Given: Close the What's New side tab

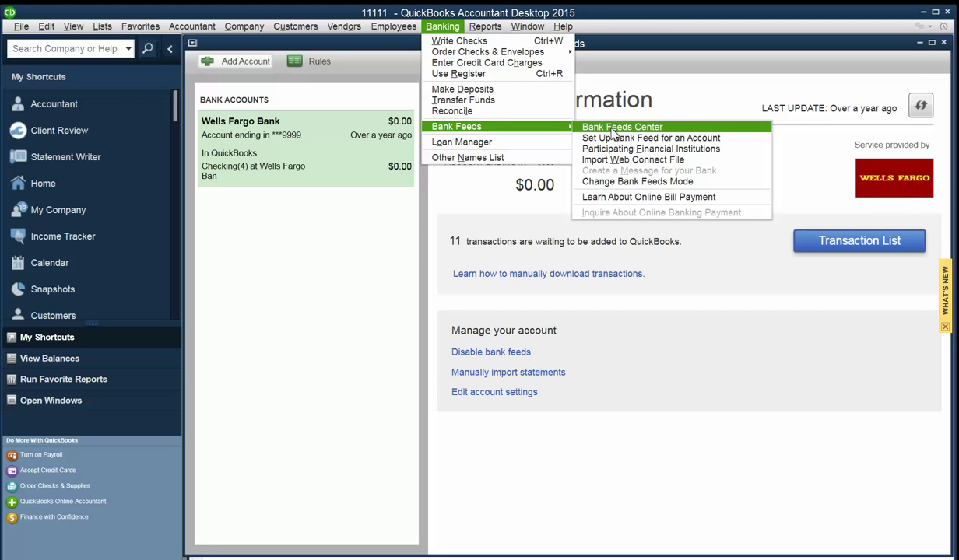Looking at the screenshot, I should [945, 327].
